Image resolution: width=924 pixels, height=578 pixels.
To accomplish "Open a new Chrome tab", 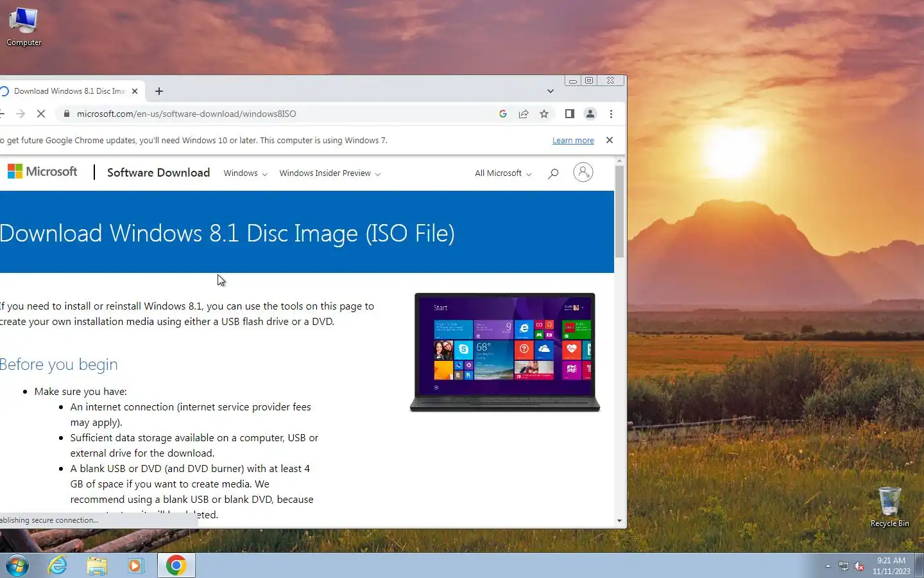I will [x=159, y=91].
